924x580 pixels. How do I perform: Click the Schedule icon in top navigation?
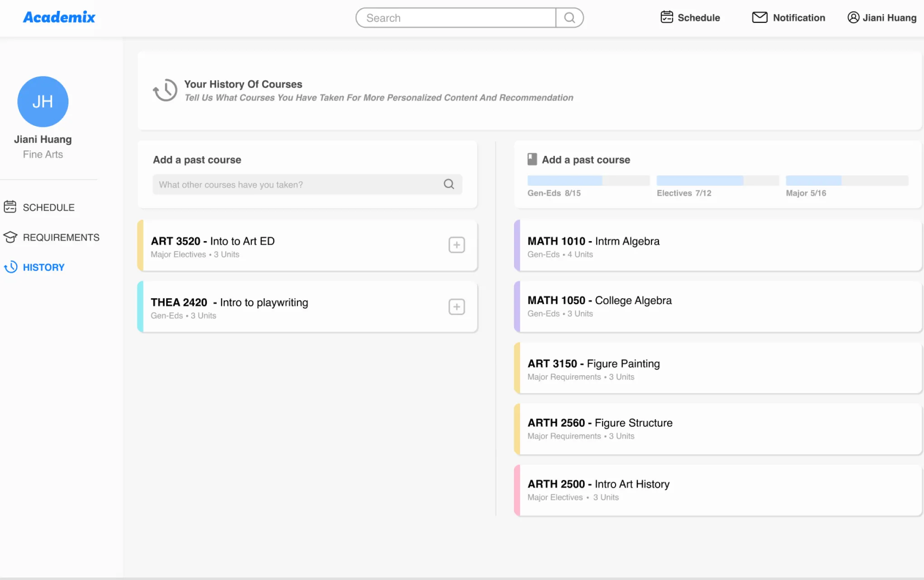[x=666, y=17]
